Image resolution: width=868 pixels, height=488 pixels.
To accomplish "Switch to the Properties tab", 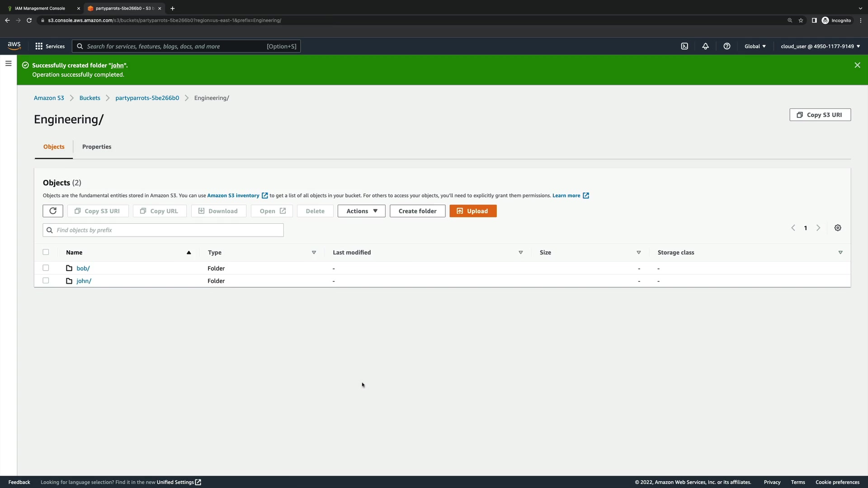I will click(97, 147).
